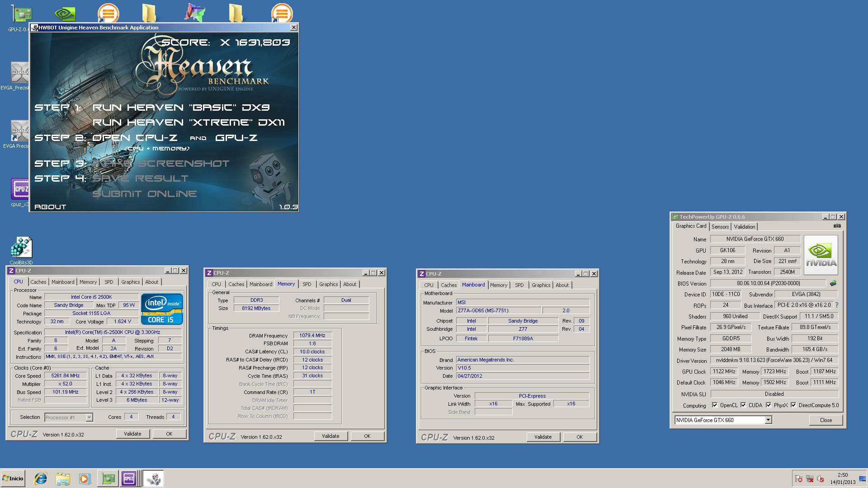Click the Bus Interface question mark in GPU-Z
This screenshot has width=868, height=488.
click(837, 305)
